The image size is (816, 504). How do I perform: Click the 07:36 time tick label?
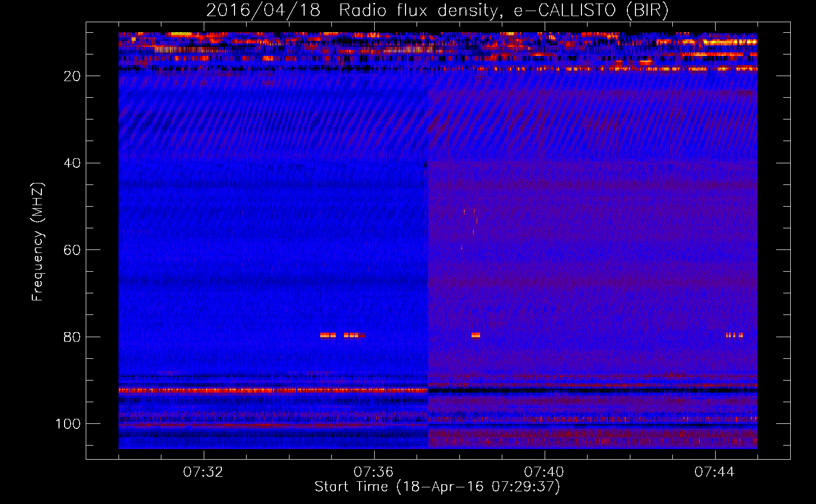pyautogui.click(x=374, y=472)
